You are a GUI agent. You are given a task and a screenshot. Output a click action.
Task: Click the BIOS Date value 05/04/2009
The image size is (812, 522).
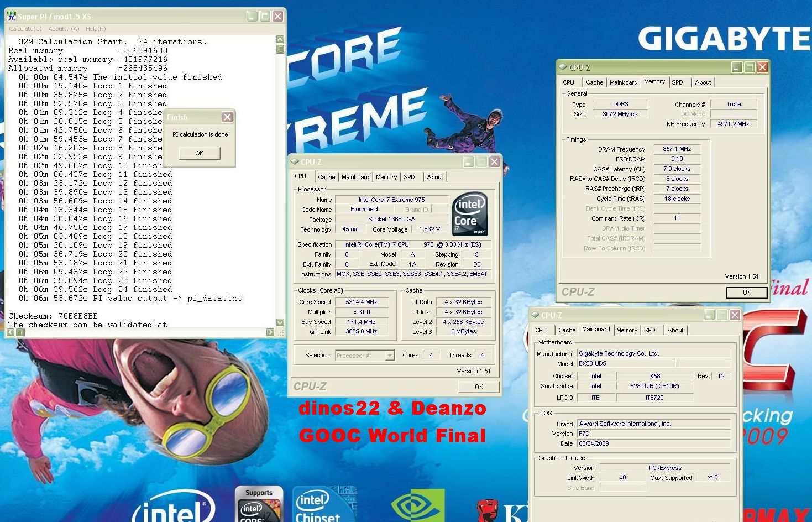pos(654,443)
